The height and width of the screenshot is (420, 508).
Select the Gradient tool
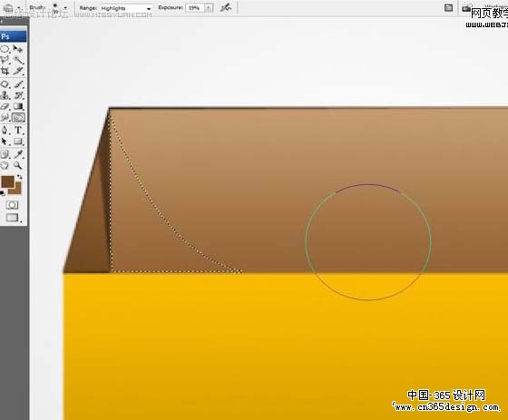coord(18,106)
